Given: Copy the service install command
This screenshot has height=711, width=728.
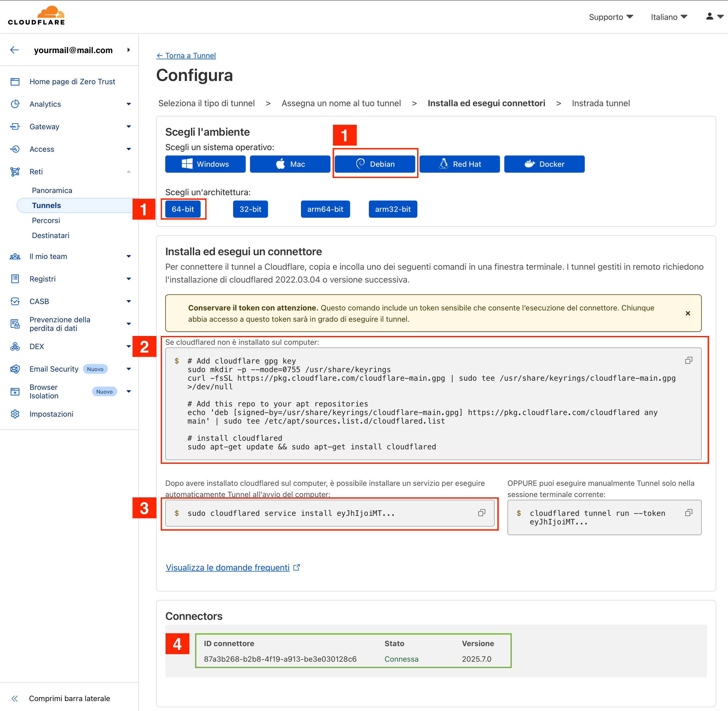Looking at the screenshot, I should coord(481,513).
